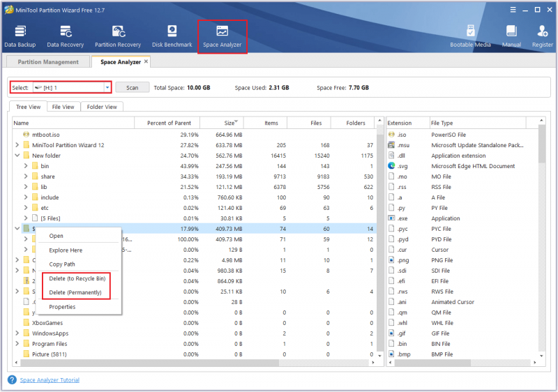Open the Space Analyzer Tutorial link
Image resolution: width=558 pixels, height=392 pixels.
point(50,380)
